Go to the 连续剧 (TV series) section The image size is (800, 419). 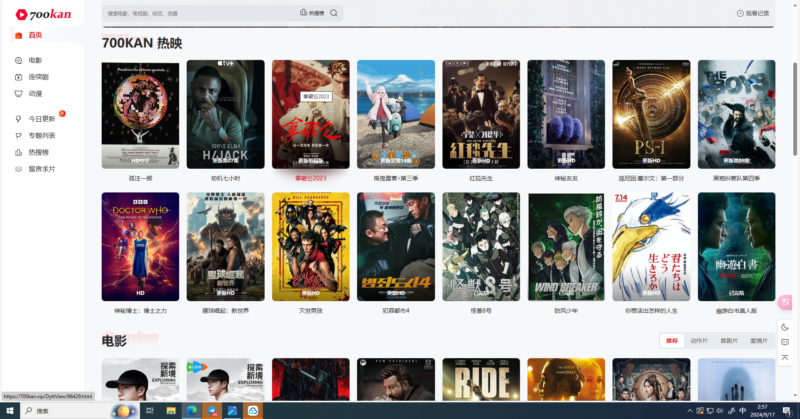coord(37,77)
